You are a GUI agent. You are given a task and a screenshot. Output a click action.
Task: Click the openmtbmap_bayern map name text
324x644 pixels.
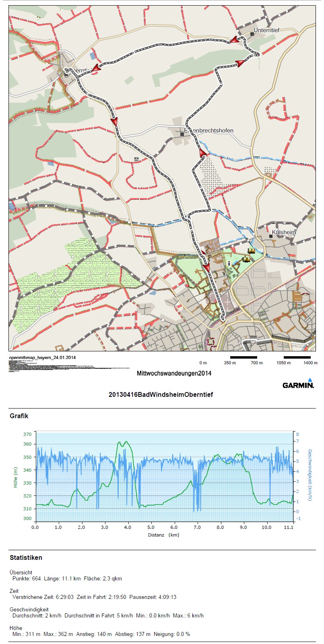click(42, 357)
